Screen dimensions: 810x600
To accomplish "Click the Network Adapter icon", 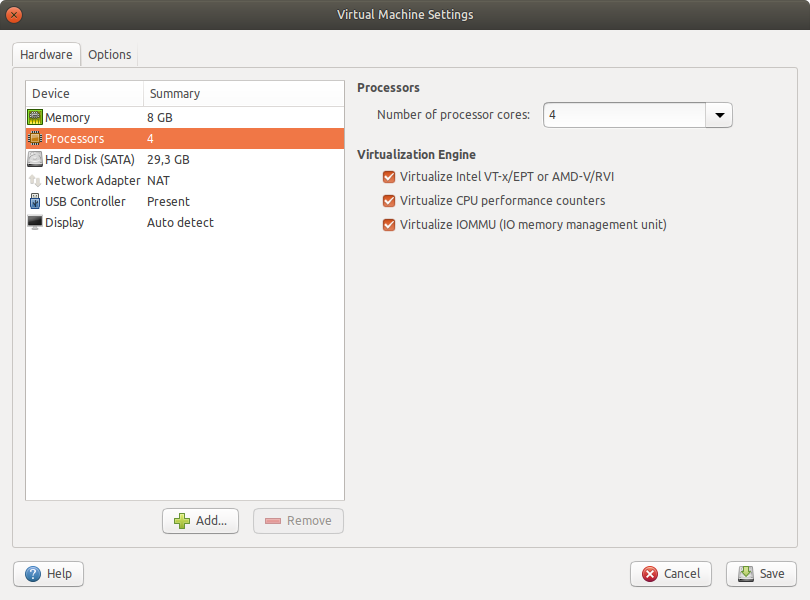I will (x=35, y=181).
